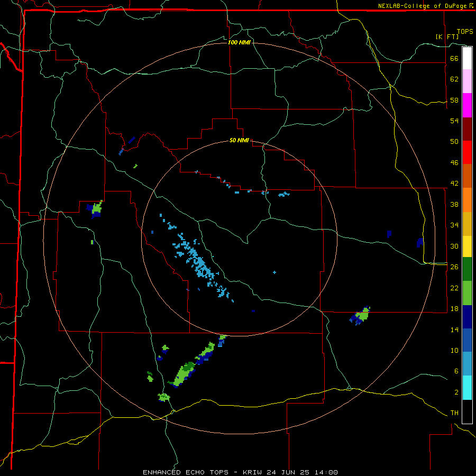The height and width of the screenshot is (476, 476).
Task: Select the black TH swatch in the legend
Action: 467,411
